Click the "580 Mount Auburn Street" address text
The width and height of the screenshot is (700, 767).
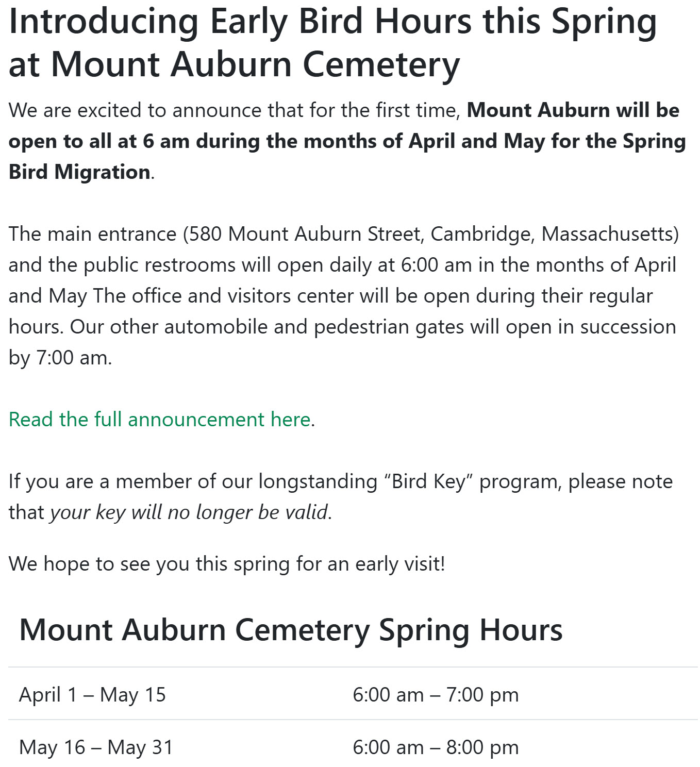point(305,234)
